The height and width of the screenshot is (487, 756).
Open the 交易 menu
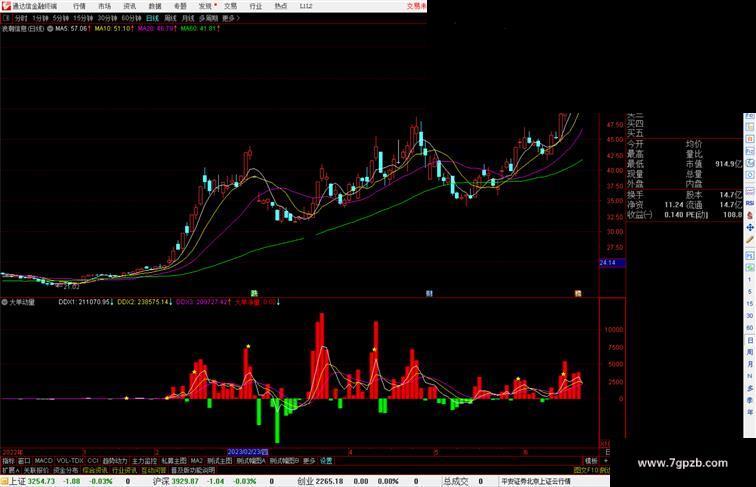230,6
